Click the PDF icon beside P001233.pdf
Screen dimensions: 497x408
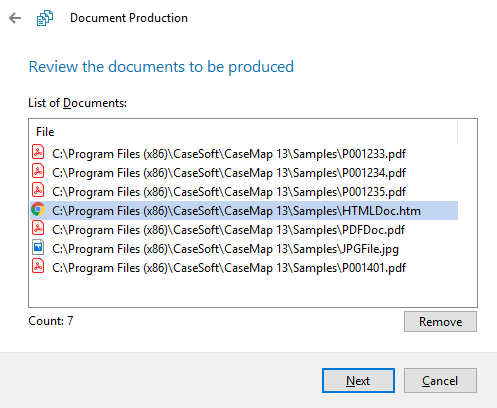(x=38, y=153)
